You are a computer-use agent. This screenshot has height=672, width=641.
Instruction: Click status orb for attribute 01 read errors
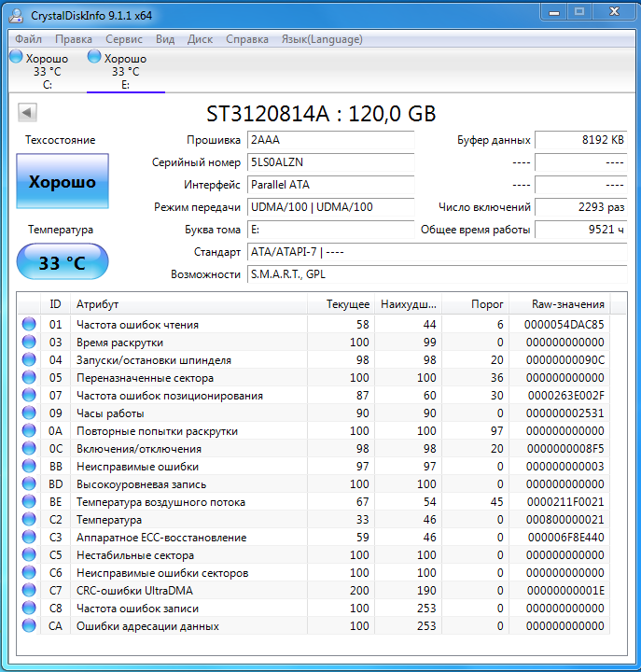point(28,325)
